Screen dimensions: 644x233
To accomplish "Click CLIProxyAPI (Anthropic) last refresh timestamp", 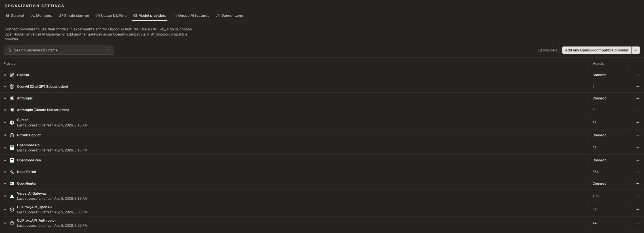I will tap(52, 226).
